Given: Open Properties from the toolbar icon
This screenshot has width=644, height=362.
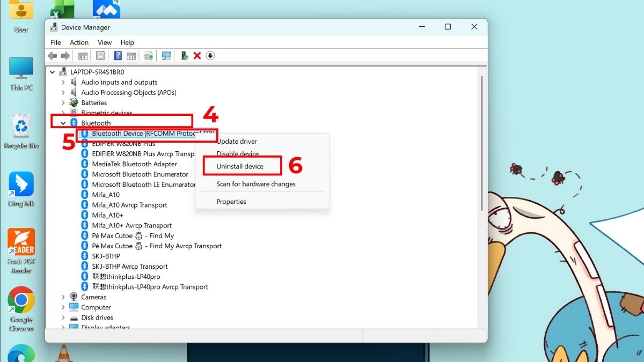Looking at the screenshot, I should tap(100, 56).
